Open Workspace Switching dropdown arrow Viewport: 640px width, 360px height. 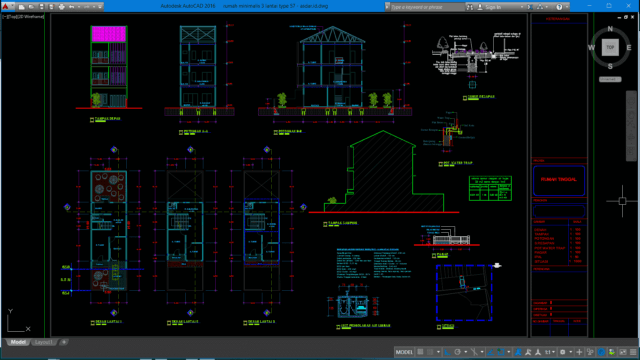(571, 352)
